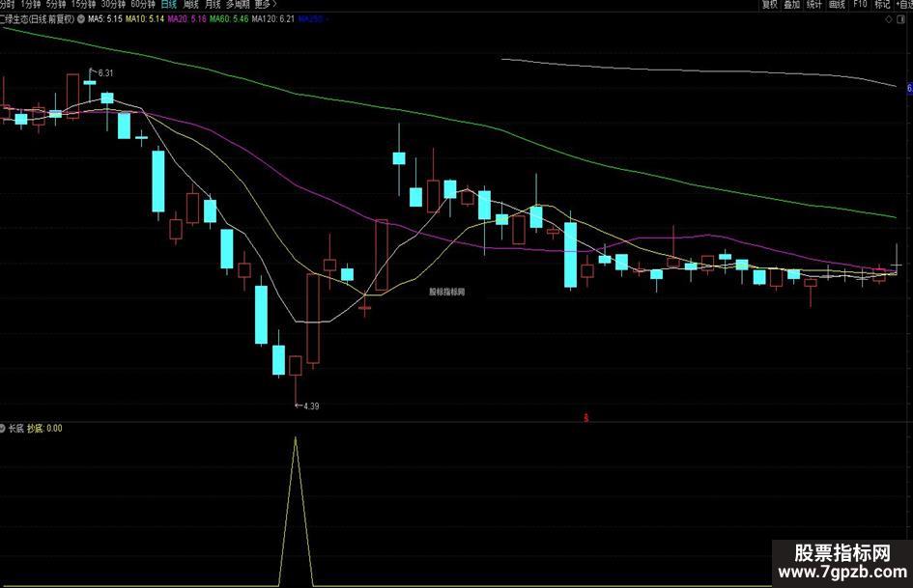Expand the main chart indicator dropdown arrow
Screen dimensions: 913x588
(x=81, y=18)
